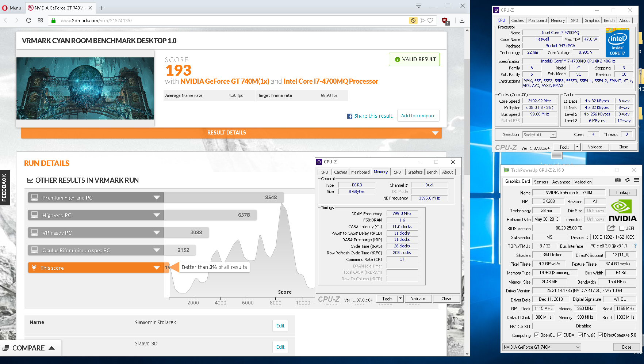The image size is (644, 364).
Task: Click the browser forward arrow
Action: pos(17,20)
